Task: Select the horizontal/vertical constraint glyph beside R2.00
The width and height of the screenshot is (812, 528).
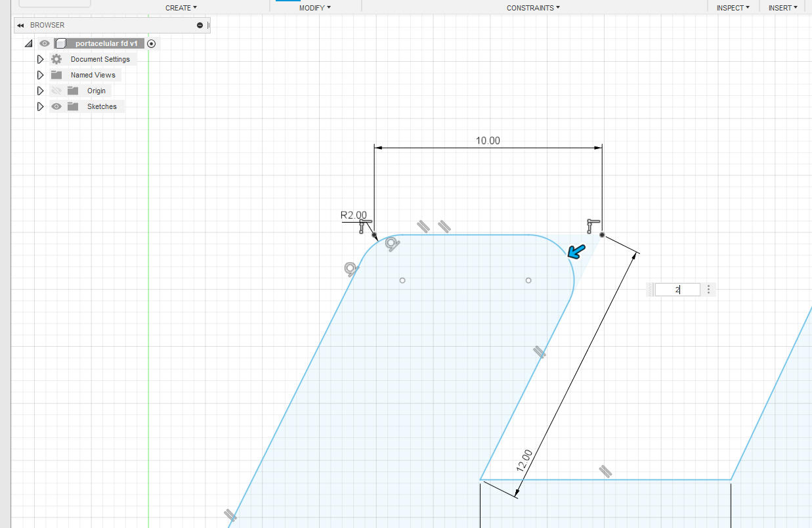Action: point(365,227)
